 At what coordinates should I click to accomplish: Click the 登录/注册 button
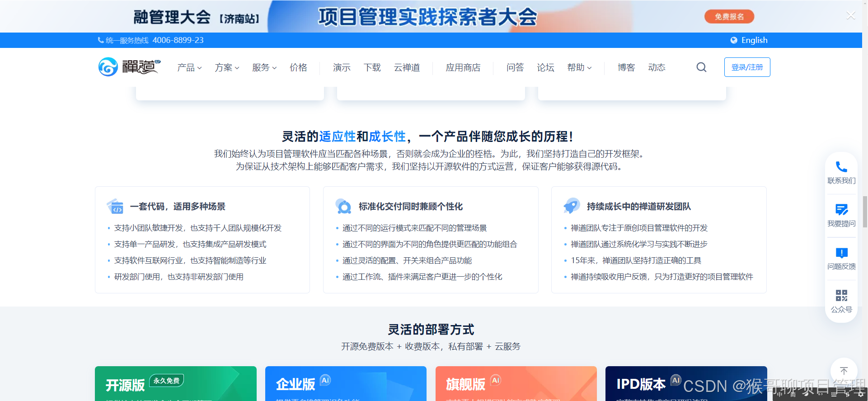click(747, 67)
